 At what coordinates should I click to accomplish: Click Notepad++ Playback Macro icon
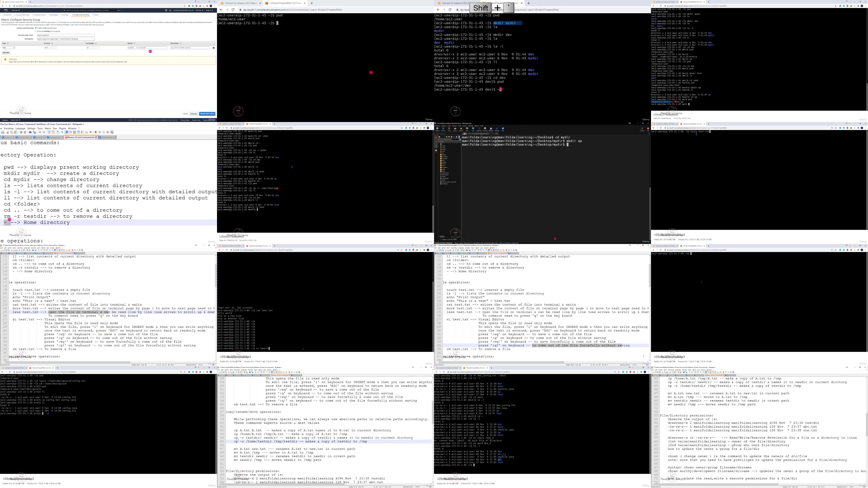tap(104, 132)
